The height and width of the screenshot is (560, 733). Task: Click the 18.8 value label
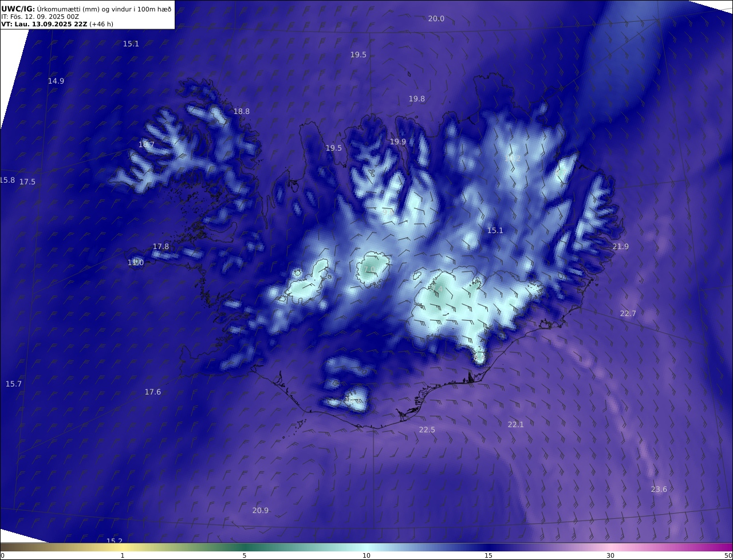click(x=242, y=111)
